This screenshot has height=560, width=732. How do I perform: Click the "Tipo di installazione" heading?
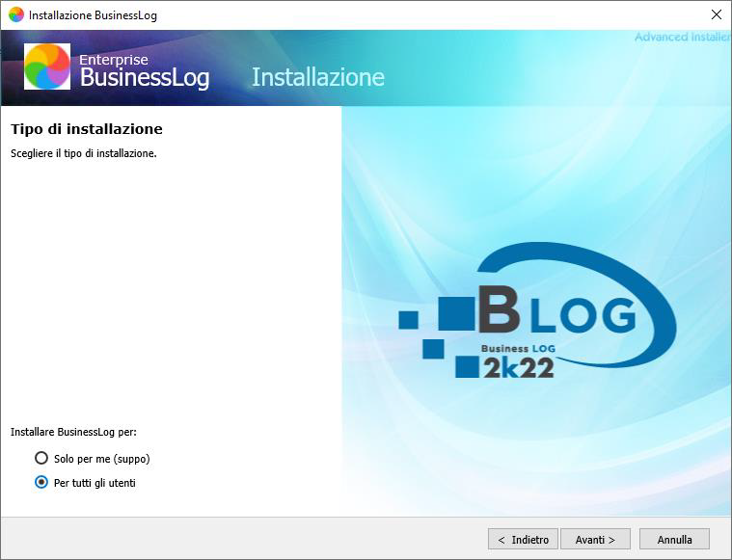[x=87, y=129]
